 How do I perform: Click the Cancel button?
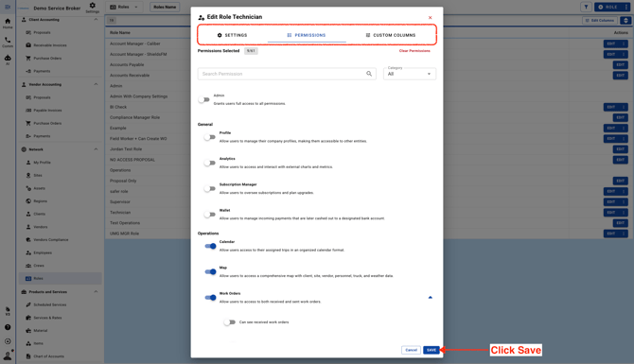click(412, 350)
